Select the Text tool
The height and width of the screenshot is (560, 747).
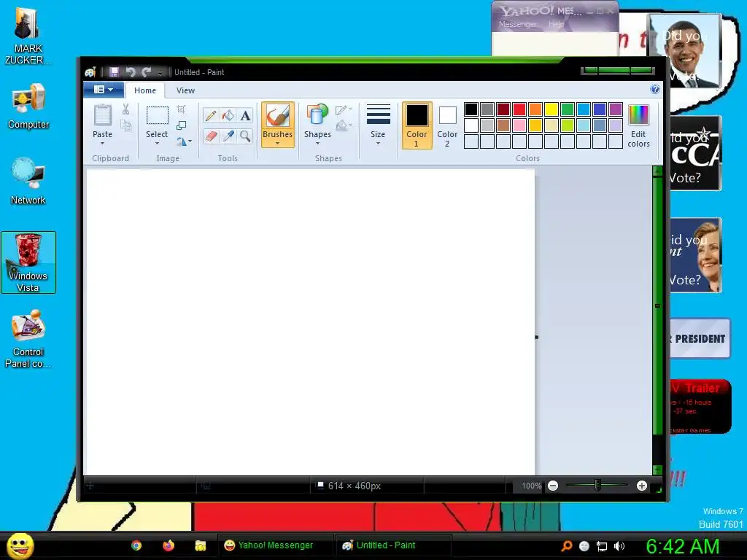pos(245,115)
